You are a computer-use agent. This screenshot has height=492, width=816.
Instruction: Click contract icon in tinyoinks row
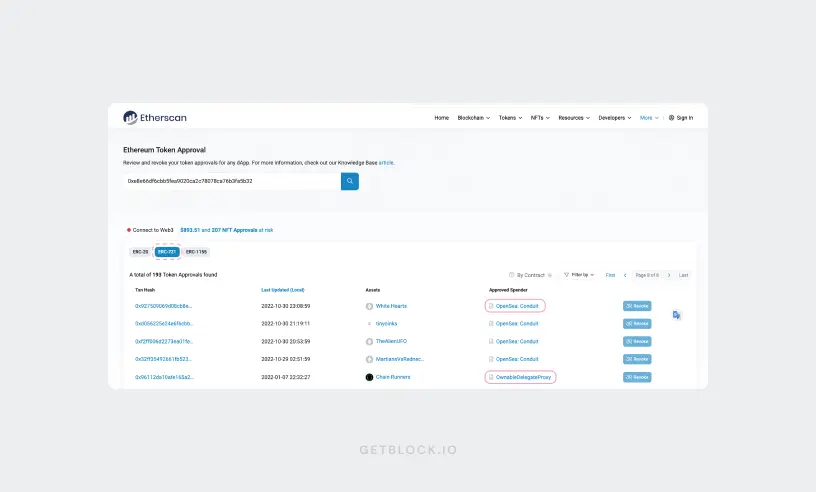pyautogui.click(x=491, y=324)
